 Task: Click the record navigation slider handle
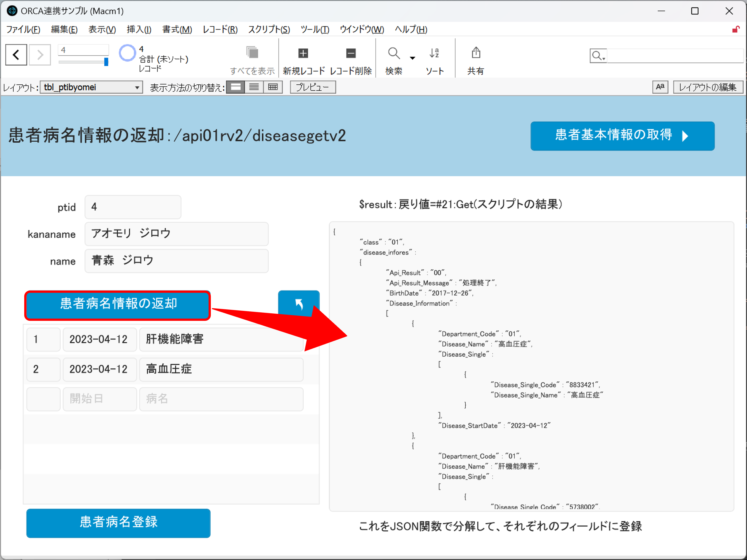coord(106,62)
